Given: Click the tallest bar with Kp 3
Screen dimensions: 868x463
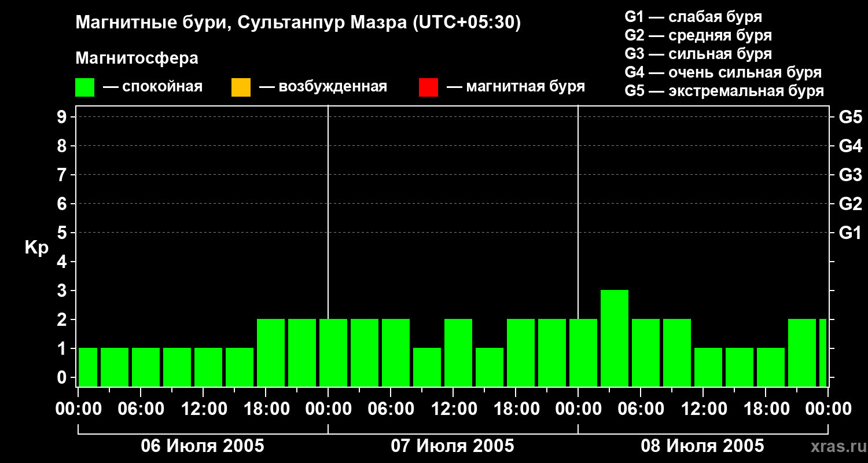Looking at the screenshot, I should (615, 338).
